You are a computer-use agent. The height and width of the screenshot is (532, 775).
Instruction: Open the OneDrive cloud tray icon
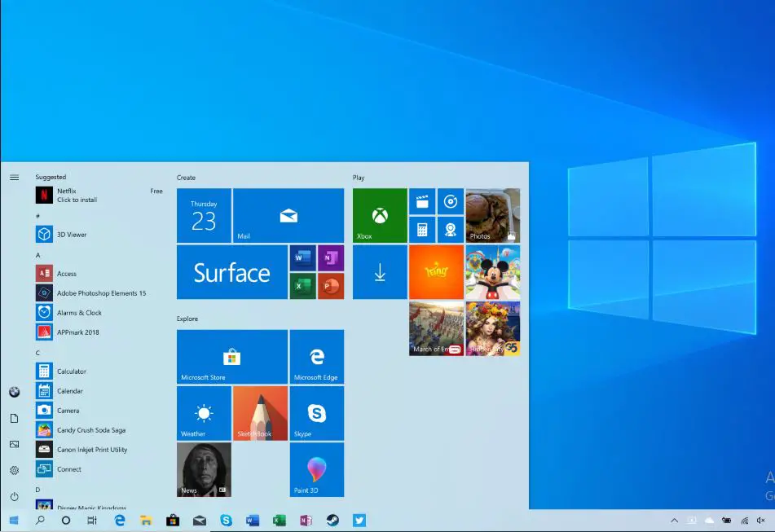(x=709, y=520)
